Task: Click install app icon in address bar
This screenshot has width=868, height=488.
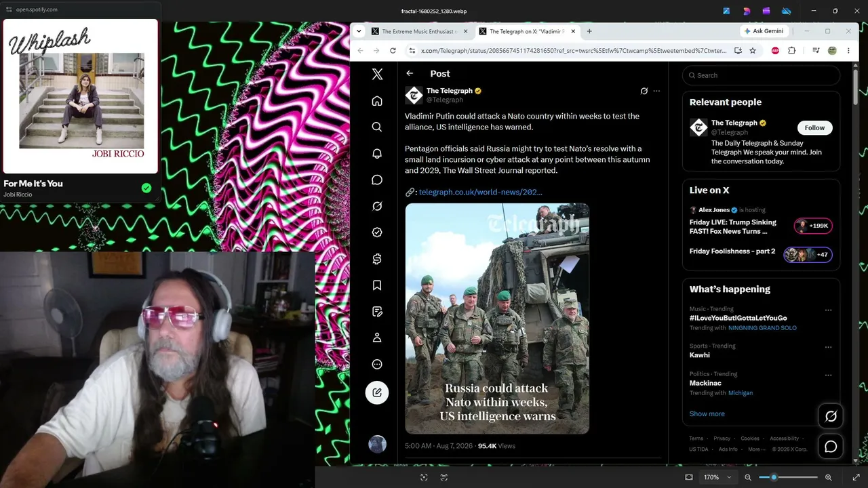Action: pyautogui.click(x=738, y=50)
